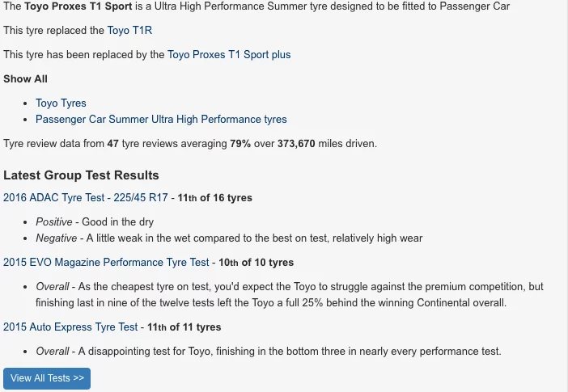Click the 10th of 10 tyres ranking
This screenshot has width=568, height=392.
pyautogui.click(x=256, y=263)
